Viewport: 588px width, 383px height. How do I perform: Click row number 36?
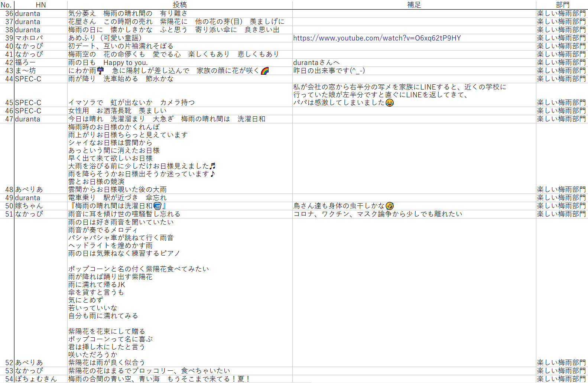pos(9,13)
